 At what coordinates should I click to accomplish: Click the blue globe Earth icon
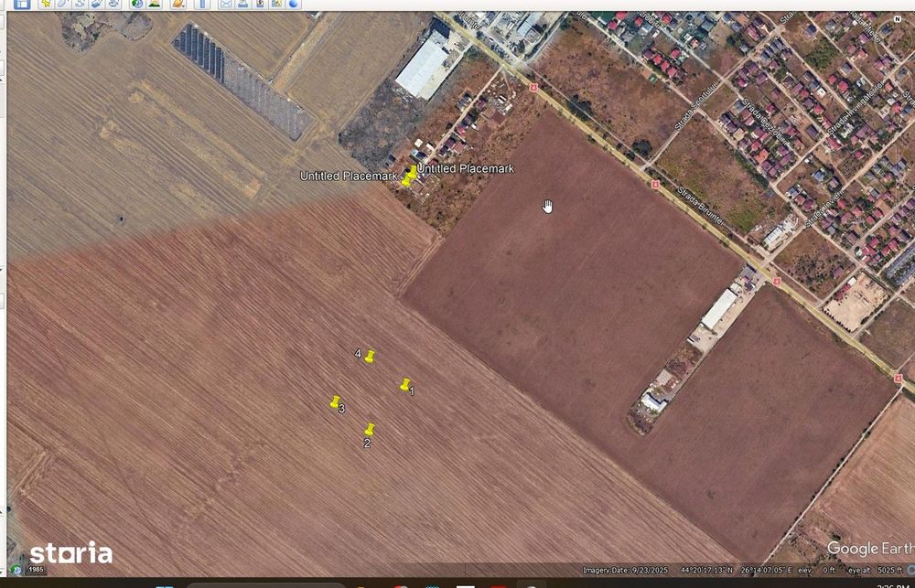pos(294,4)
